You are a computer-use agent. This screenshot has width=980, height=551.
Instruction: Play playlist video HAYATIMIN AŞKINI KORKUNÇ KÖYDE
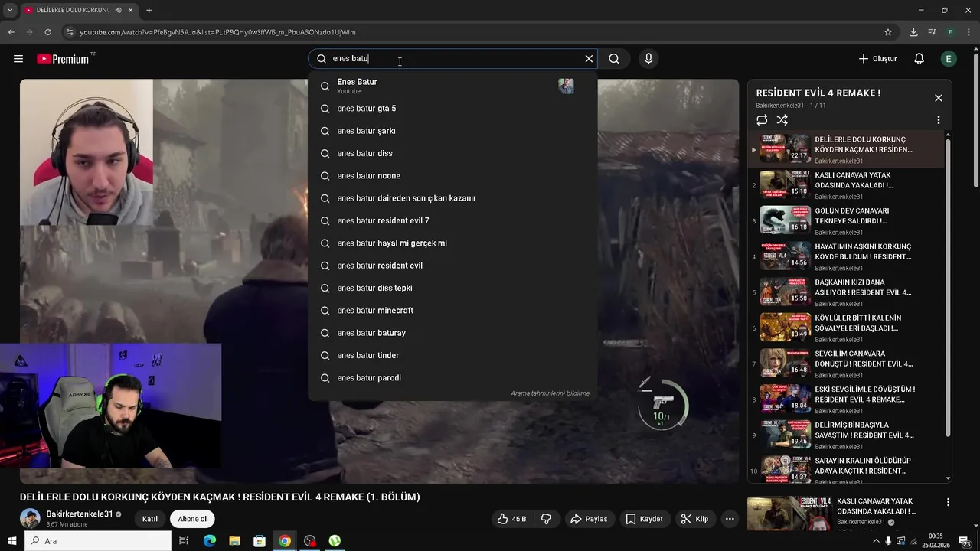(x=846, y=257)
